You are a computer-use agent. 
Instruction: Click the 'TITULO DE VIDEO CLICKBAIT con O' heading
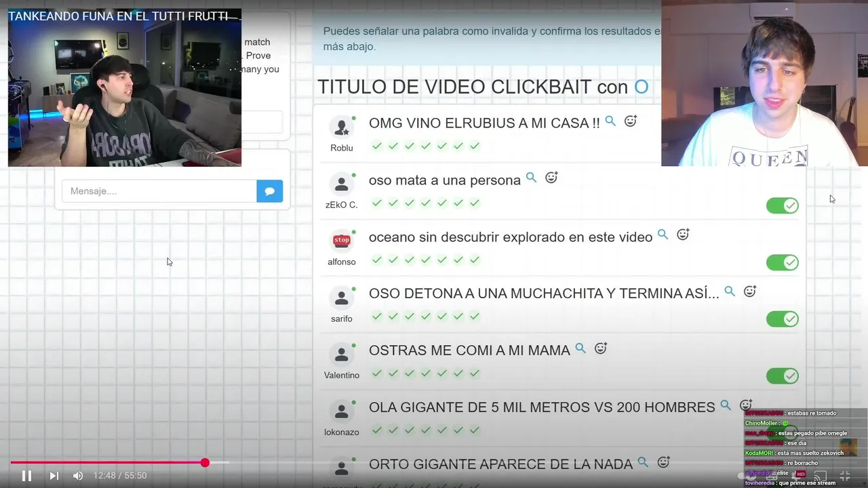tap(483, 87)
